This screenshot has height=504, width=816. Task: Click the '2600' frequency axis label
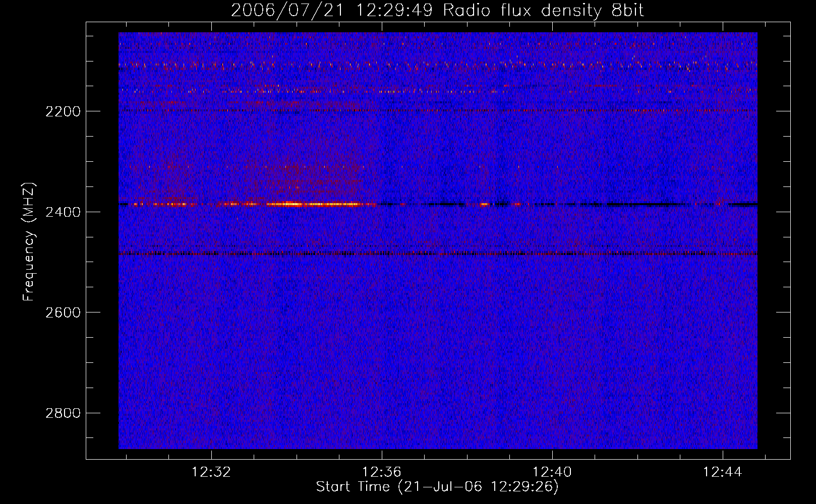click(x=63, y=312)
